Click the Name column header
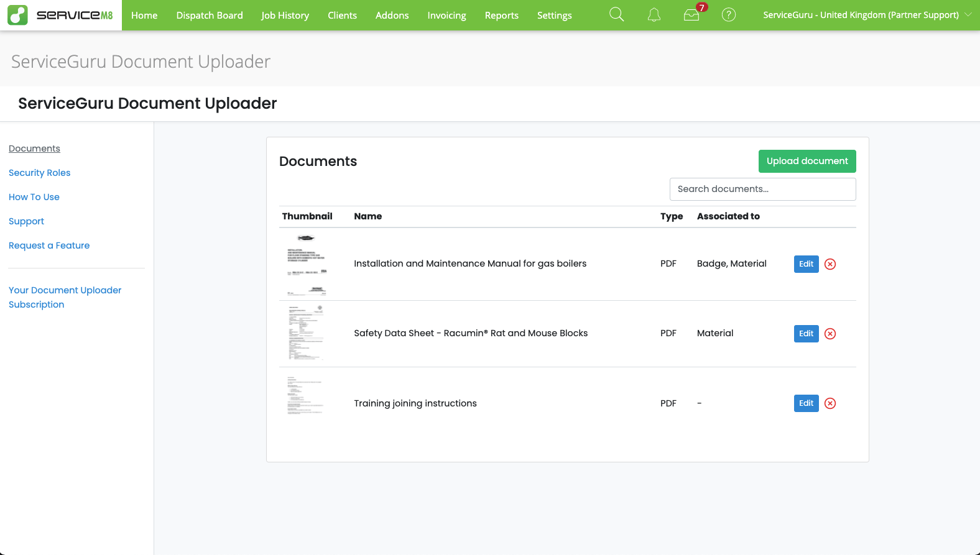Screen dimensions: 980x555 [368, 216]
